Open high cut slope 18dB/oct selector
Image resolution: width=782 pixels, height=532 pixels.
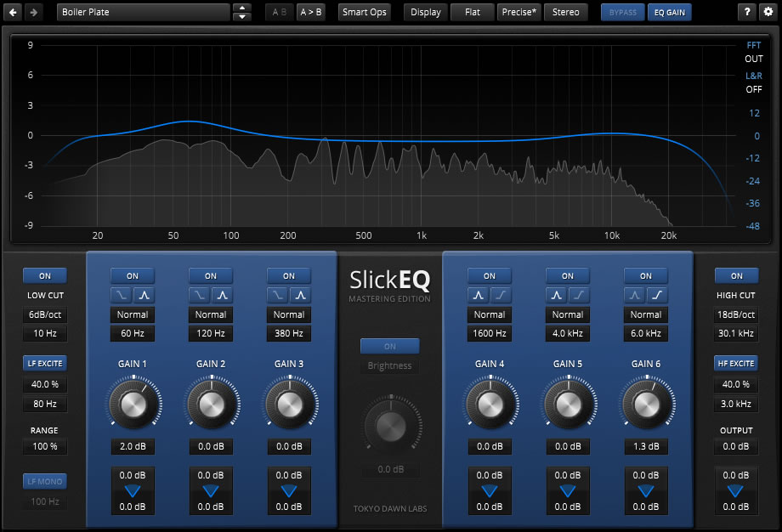[736, 314]
